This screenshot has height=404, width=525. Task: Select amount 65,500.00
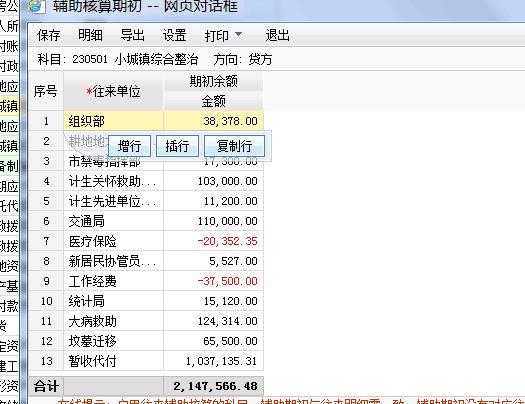click(x=213, y=341)
